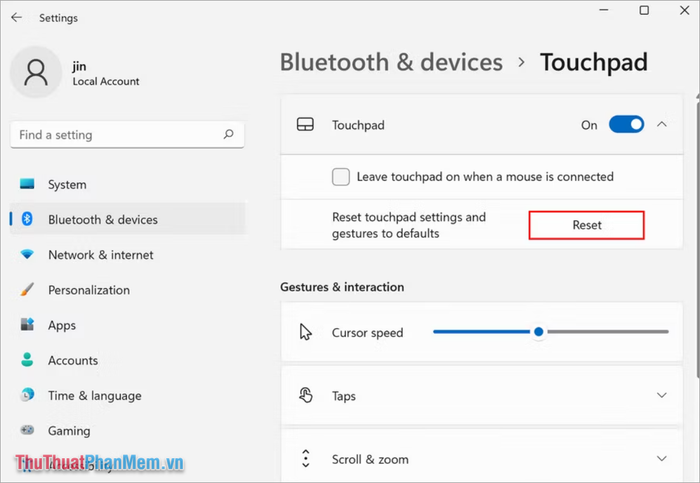Screen dimensions: 700x483
Task: Collapse the Touchpad section chevron
Action: [662, 125]
